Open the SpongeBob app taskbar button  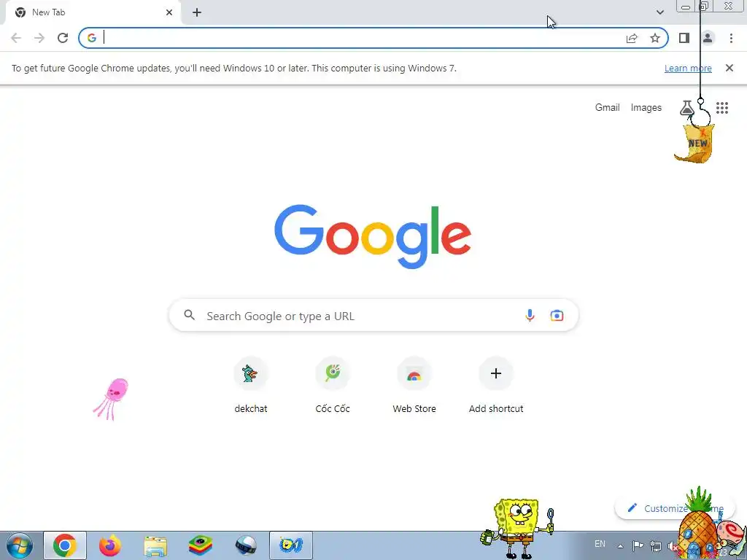coord(291,545)
